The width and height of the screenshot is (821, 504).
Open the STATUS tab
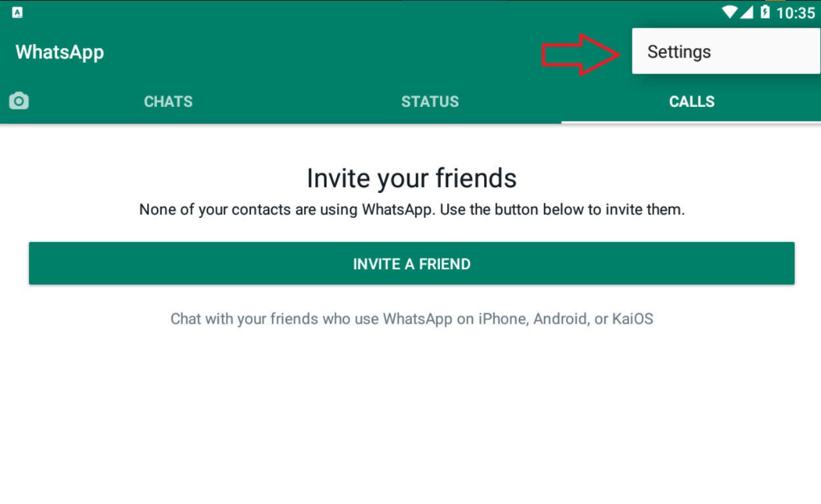point(430,101)
